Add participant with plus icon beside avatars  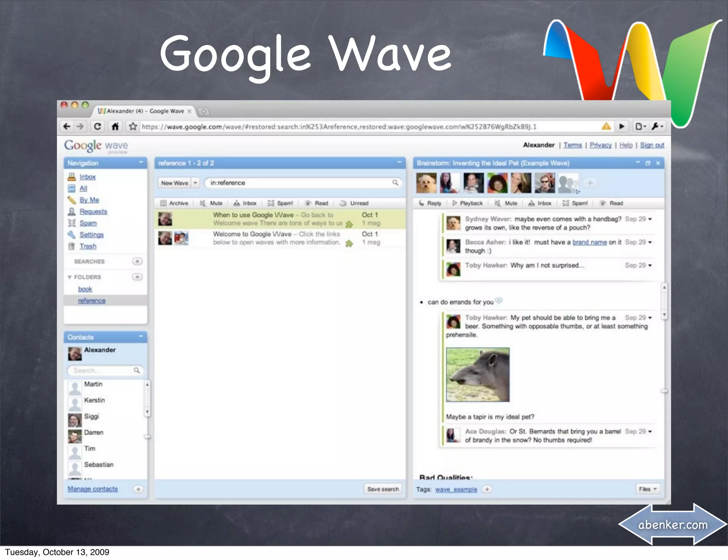coord(590,183)
